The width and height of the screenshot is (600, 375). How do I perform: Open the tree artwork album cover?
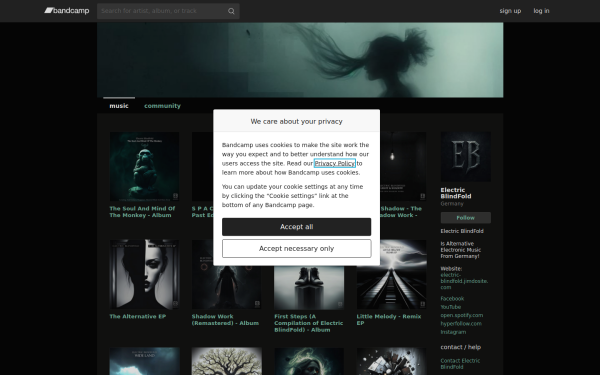(x=227, y=361)
